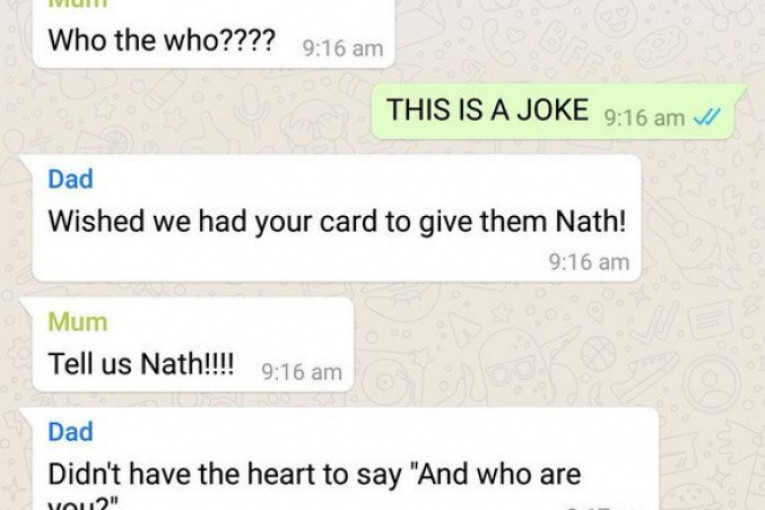This screenshot has height=510, width=765.
Task: Tap the word "Nath!" in Dad's card message
Action: (x=591, y=222)
